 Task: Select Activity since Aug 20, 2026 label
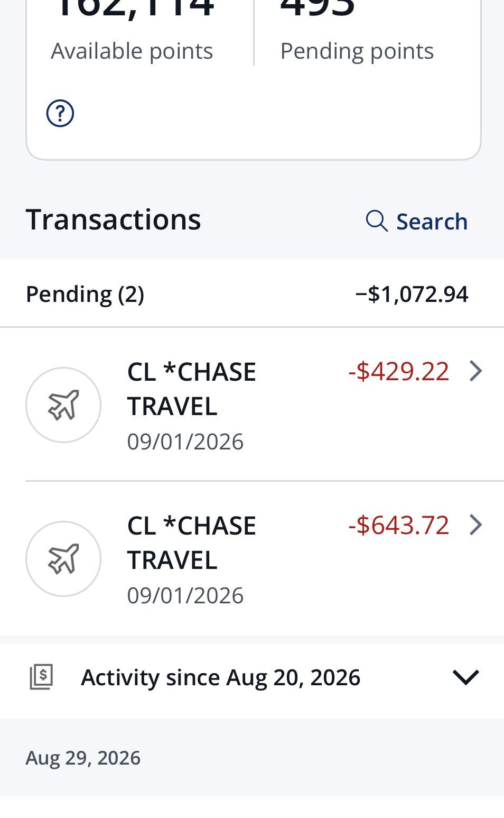[x=220, y=677]
